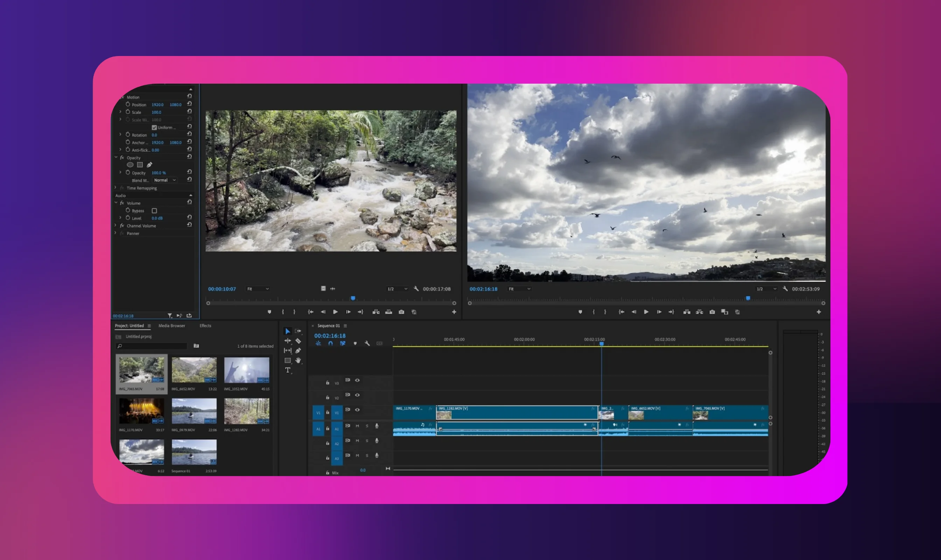Screen dimensions: 941x560
Task: Pick the Track Select Forward tool
Action: (298, 331)
